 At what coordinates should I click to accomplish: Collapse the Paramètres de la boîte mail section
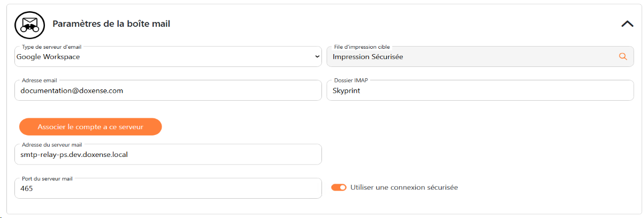[627, 24]
